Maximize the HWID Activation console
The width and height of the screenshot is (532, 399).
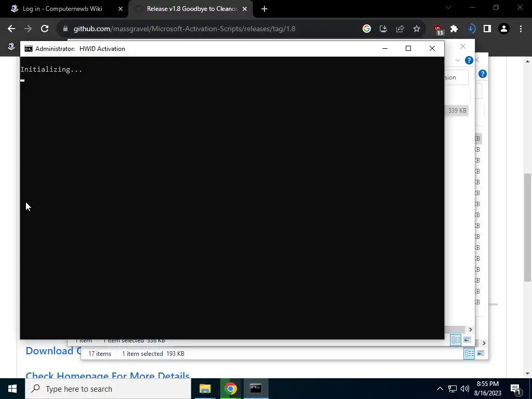(x=408, y=48)
